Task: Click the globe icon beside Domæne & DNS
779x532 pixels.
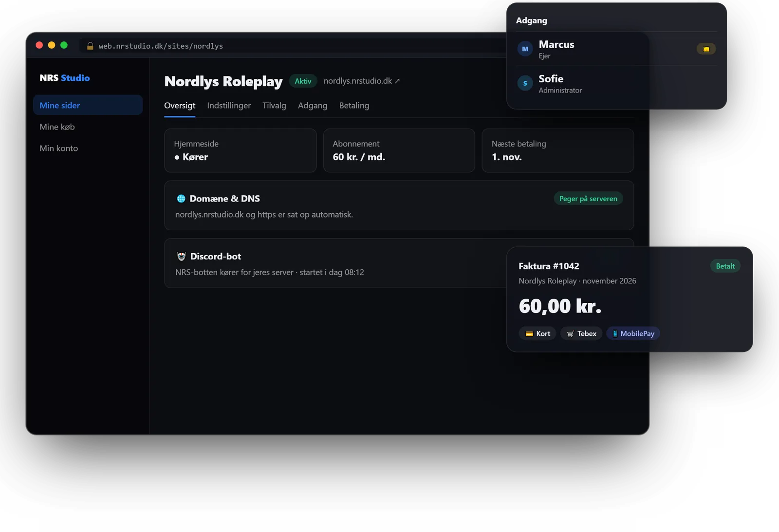Action: [x=181, y=199]
